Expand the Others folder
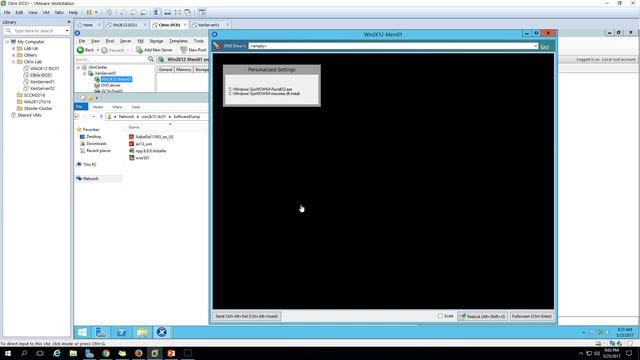Viewport: 640px width, 360px height. pyautogui.click(x=13, y=55)
